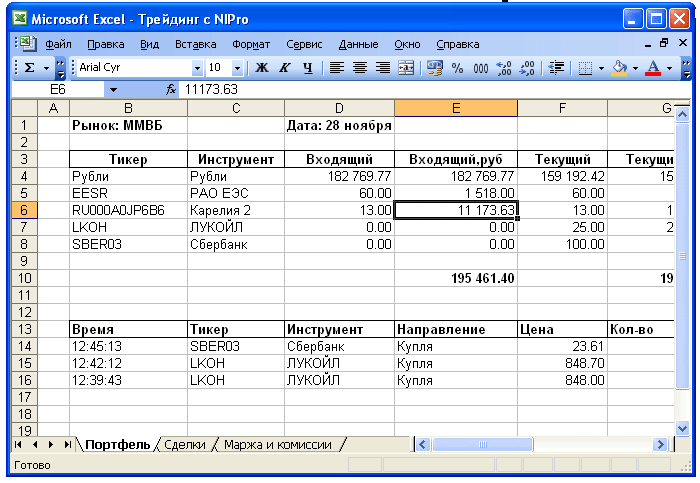Apply currency format icon
The image size is (700, 483).
point(435,68)
